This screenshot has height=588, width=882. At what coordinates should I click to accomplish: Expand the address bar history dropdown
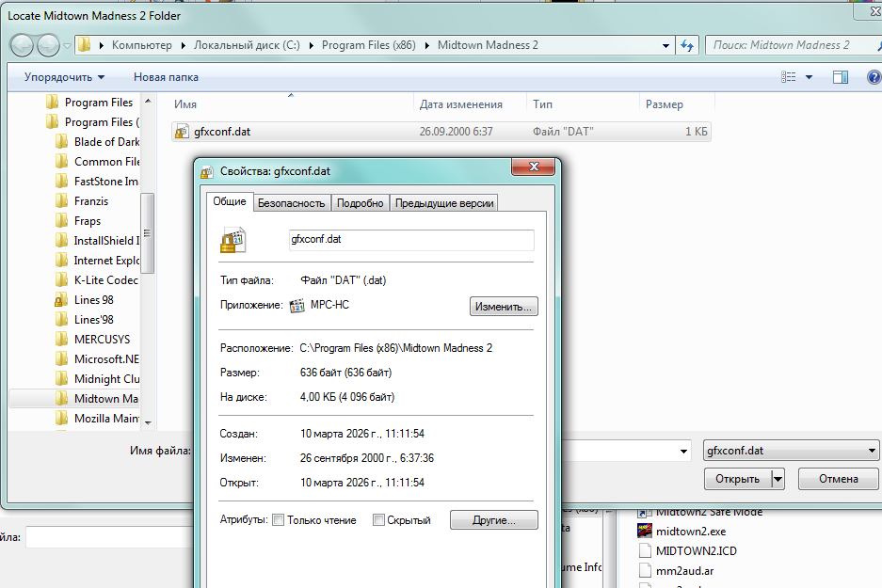click(x=666, y=45)
